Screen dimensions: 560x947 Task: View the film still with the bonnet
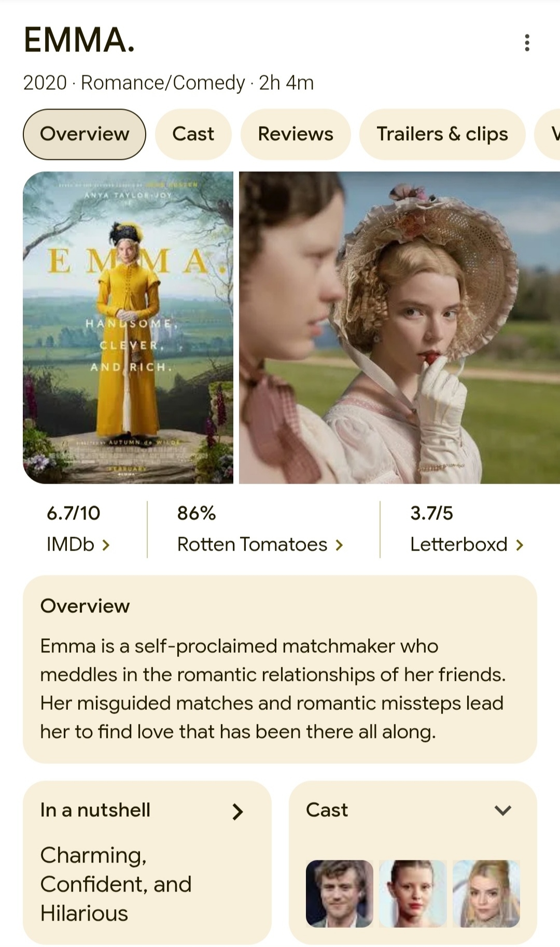point(399,327)
